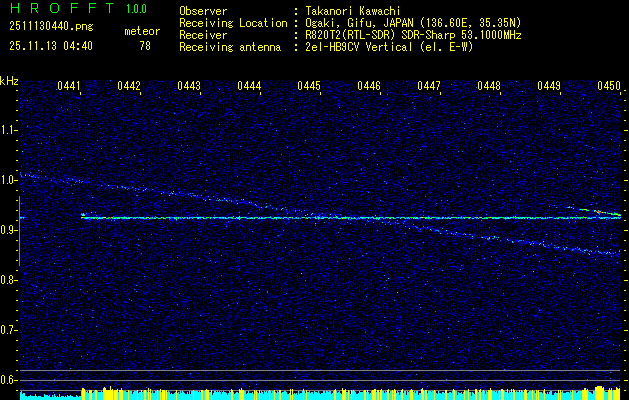Click the 2el-HB9CV Vertical antenna text

pos(386,46)
